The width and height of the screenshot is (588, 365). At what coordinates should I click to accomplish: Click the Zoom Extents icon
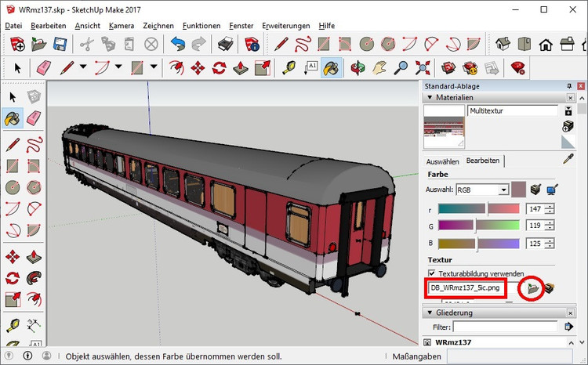tap(424, 67)
